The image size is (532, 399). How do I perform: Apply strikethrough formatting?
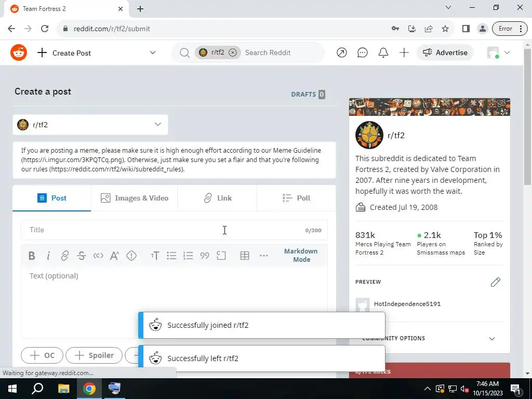pos(81,256)
